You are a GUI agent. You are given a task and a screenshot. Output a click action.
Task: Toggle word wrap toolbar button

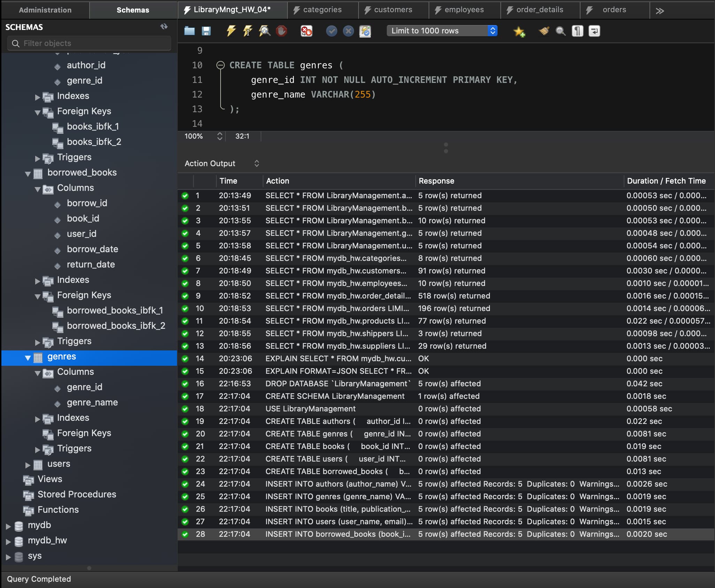pyautogui.click(x=594, y=31)
